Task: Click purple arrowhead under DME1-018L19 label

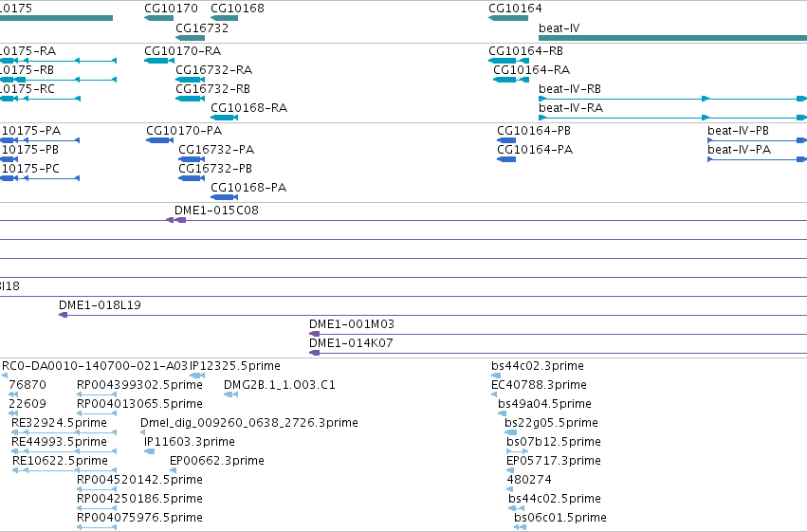Action: 64,315
